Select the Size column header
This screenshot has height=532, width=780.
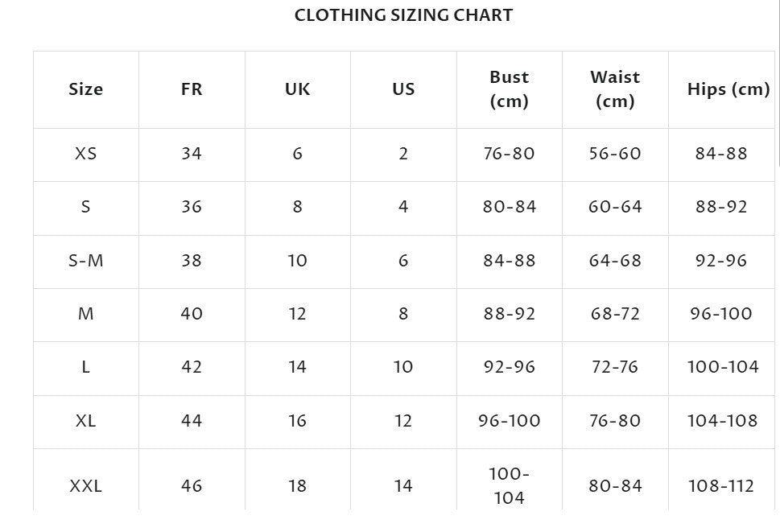tap(86, 89)
